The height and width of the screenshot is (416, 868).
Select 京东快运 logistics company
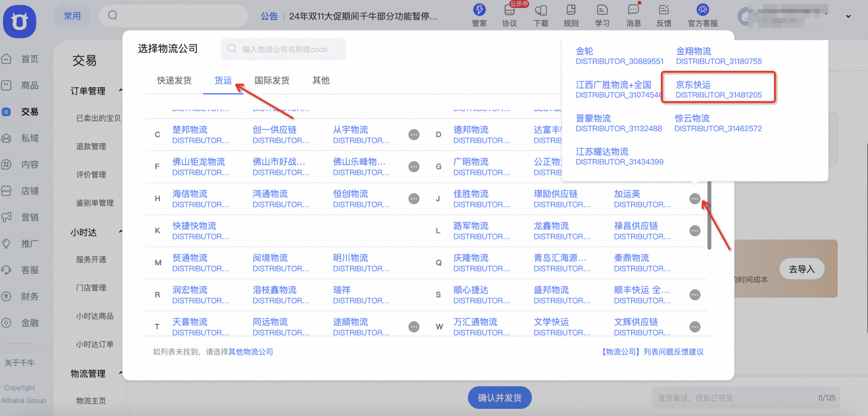(718, 89)
